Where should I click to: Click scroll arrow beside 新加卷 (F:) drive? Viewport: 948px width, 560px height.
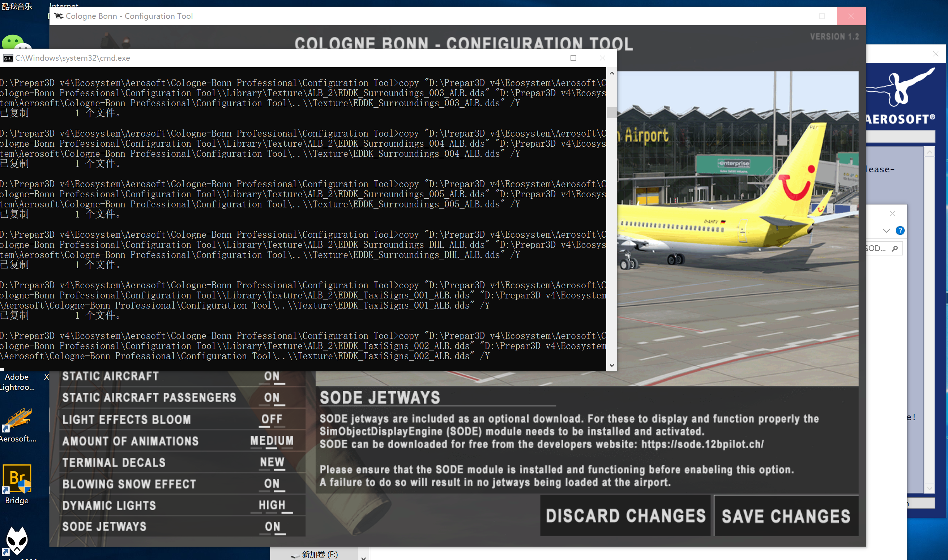(363, 557)
